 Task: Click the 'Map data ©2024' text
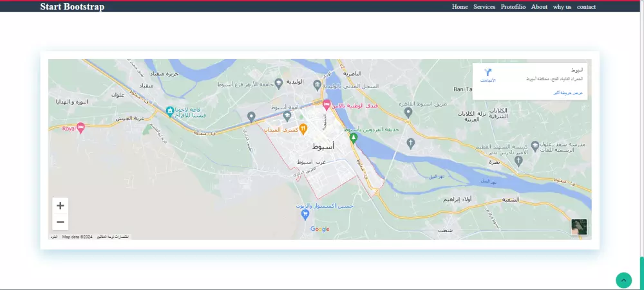click(77, 237)
